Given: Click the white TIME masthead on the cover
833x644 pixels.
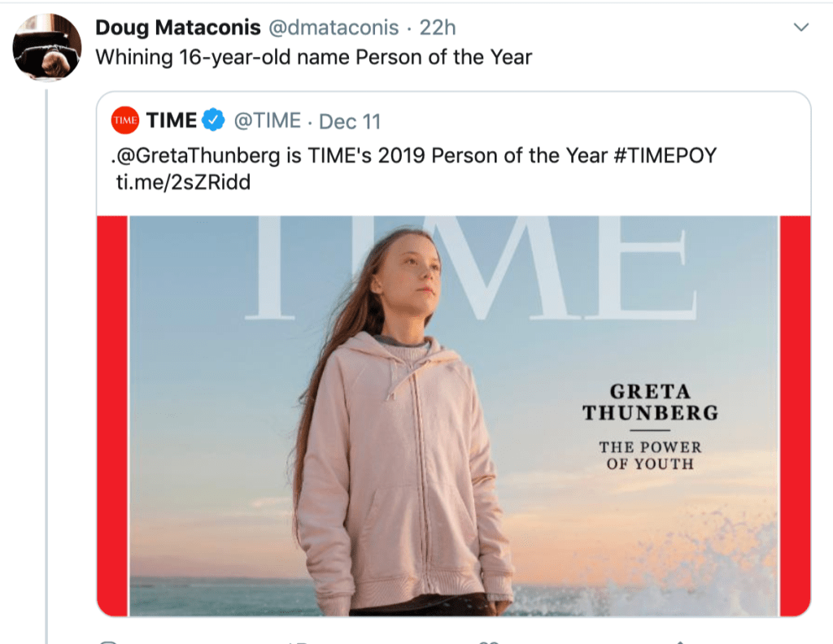Looking at the screenshot, I should pyautogui.click(x=472, y=268).
